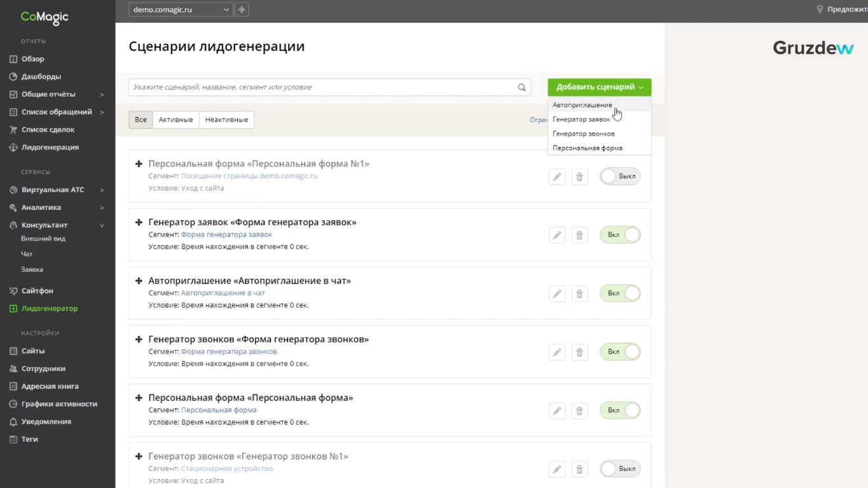Edit the «Персональная форма №1» scenario

click(557, 177)
